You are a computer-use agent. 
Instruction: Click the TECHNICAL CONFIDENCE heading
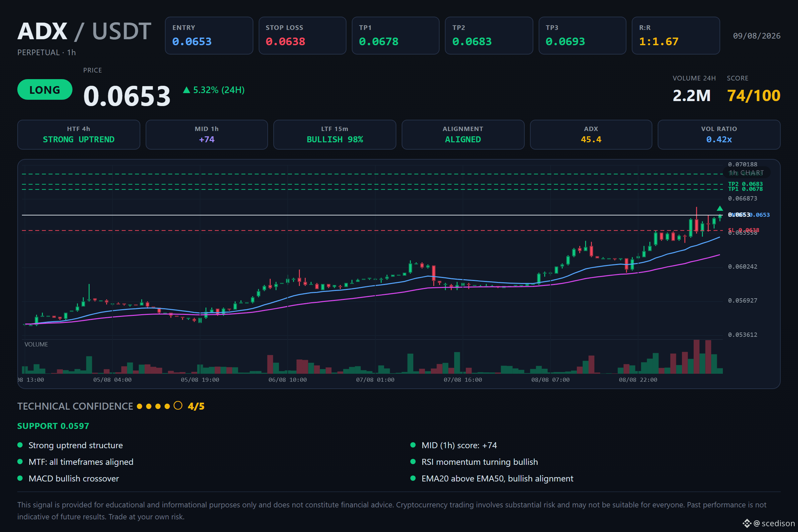point(75,406)
